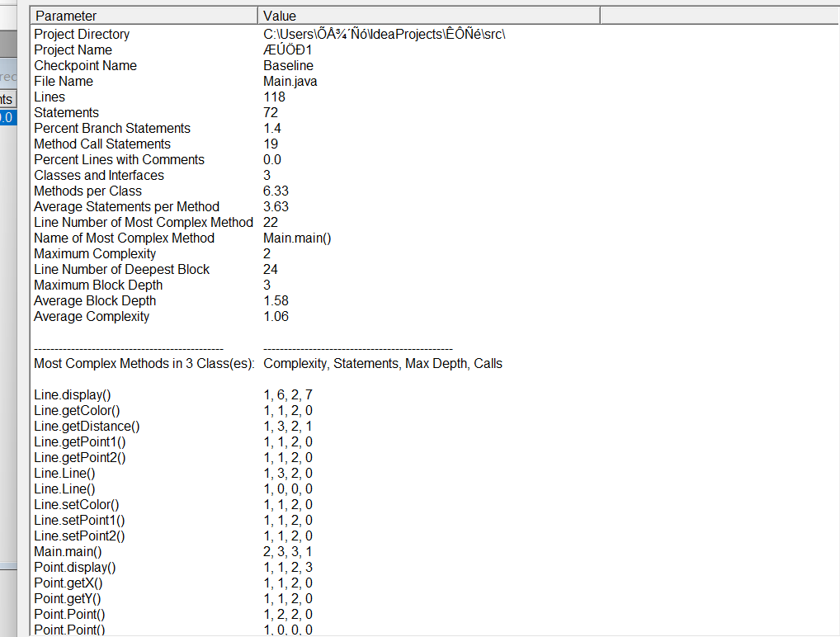The width and height of the screenshot is (840, 637).
Task: Click the 2, 3, 3, 1 metrics value
Action: tap(288, 551)
